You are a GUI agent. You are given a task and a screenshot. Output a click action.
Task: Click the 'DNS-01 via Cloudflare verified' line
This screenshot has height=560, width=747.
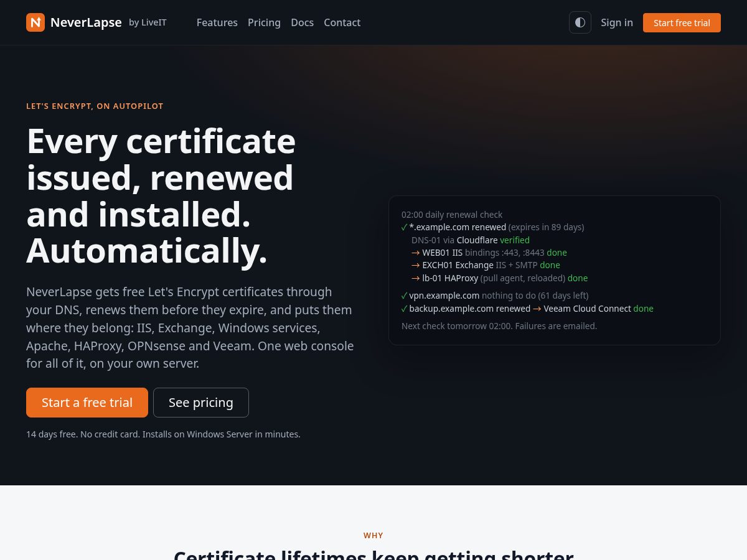click(x=471, y=240)
